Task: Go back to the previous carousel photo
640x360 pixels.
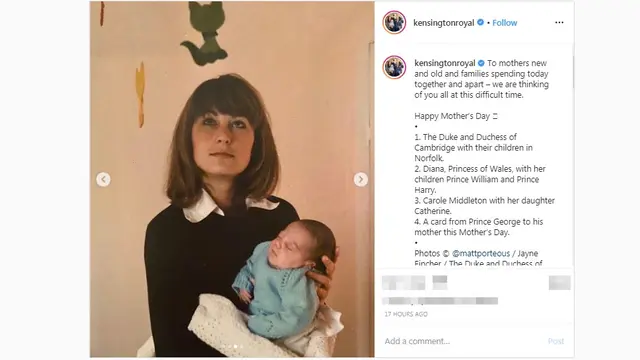Action: tap(103, 179)
